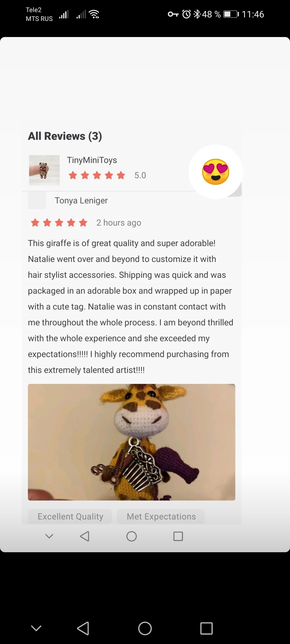
Task: Tap the heart-eyes emoji reaction
Action: click(216, 172)
